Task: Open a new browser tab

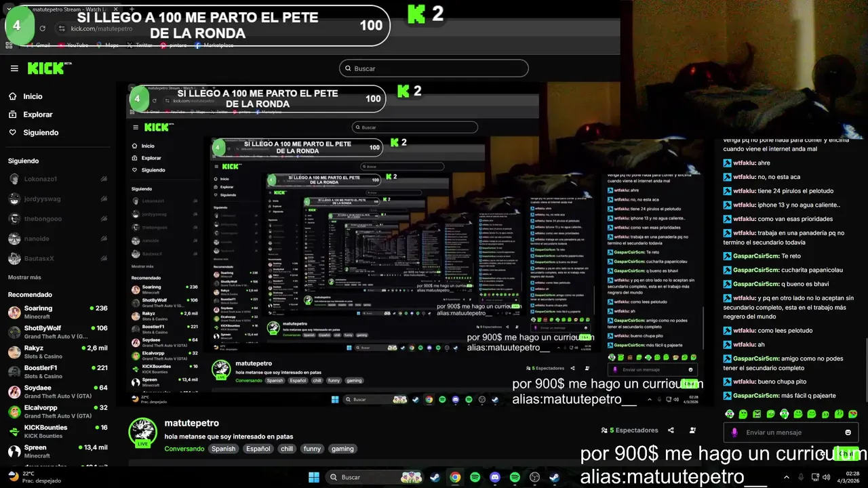Action: [132, 9]
